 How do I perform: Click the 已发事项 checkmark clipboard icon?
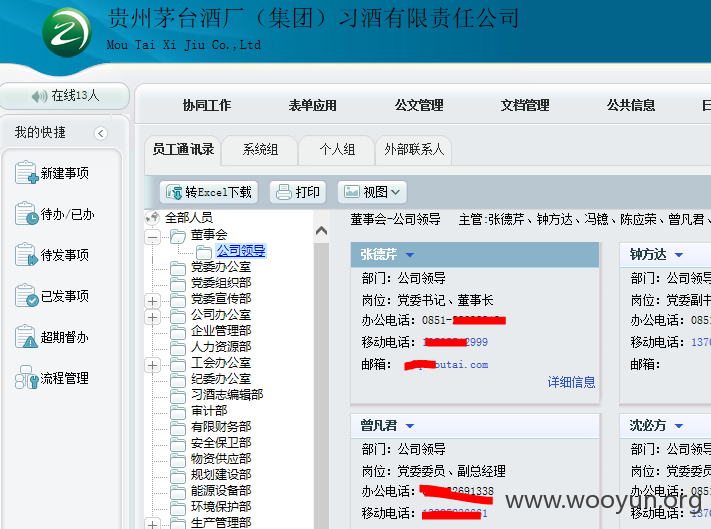click(x=26, y=296)
